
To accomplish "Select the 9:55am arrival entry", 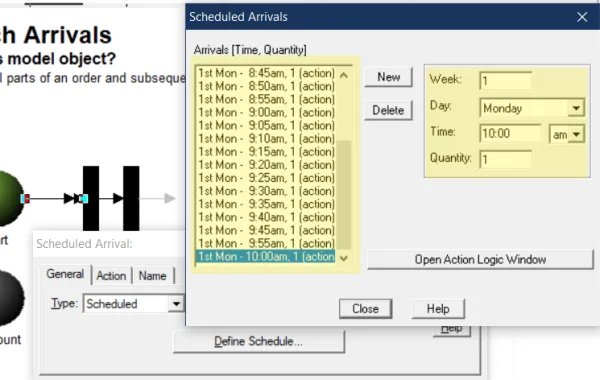I will point(266,243).
